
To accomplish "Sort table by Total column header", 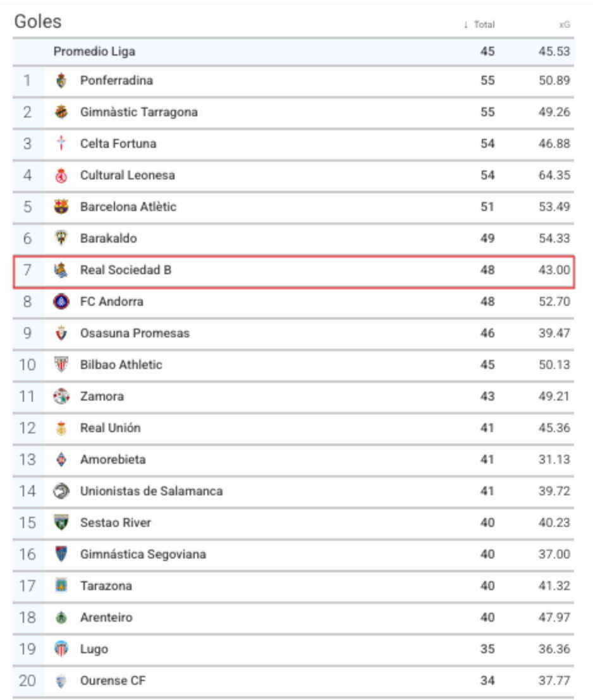I will tap(484, 25).
